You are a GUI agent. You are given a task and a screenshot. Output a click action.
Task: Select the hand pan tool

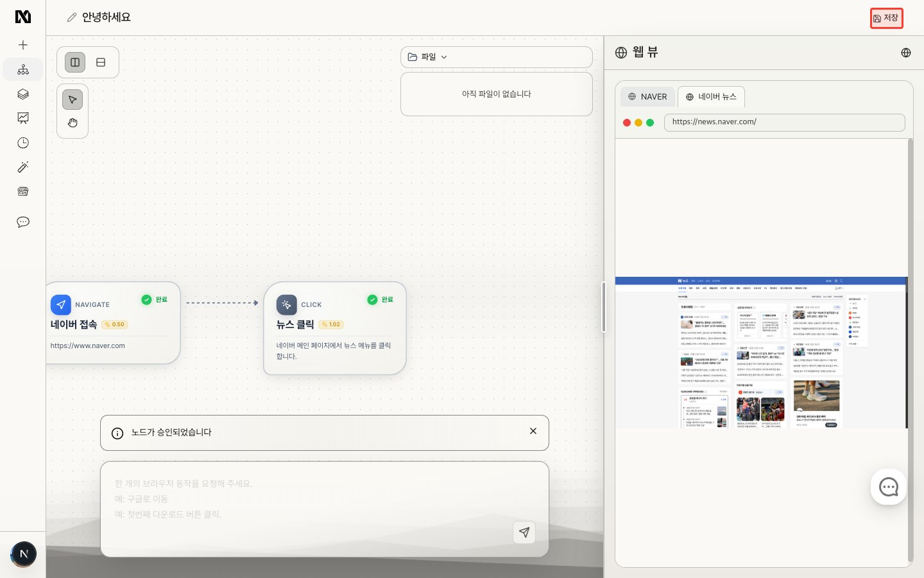(x=73, y=123)
